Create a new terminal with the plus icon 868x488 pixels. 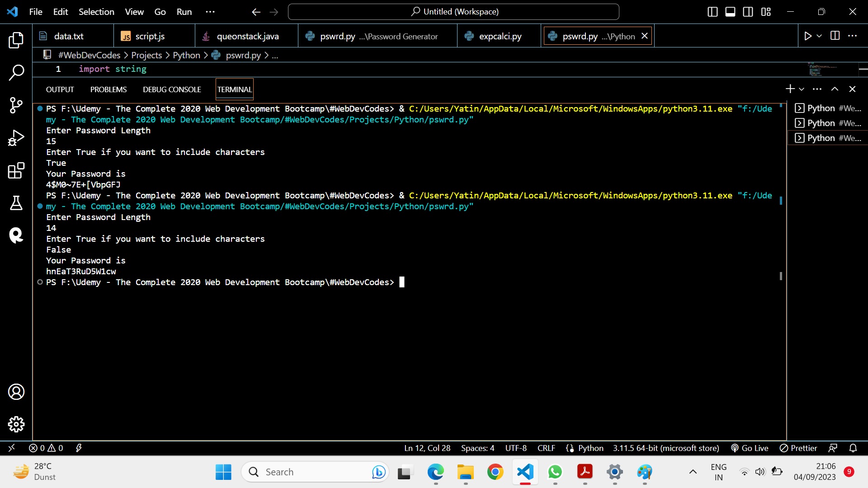(x=789, y=89)
